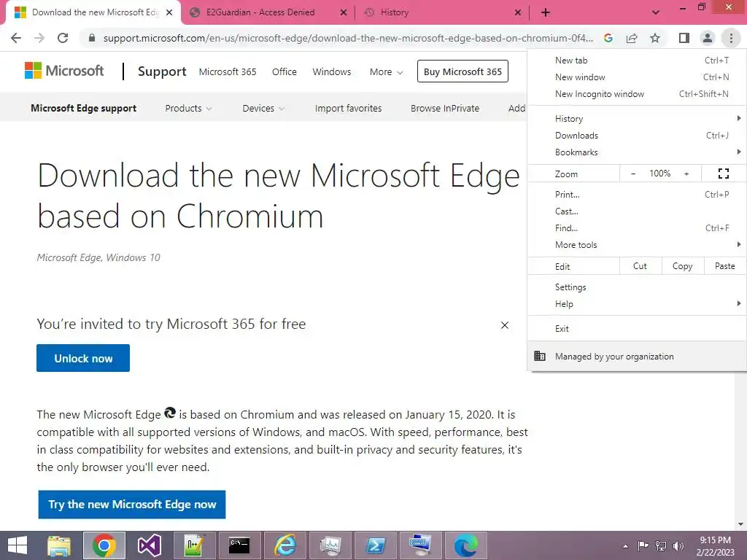Open File Explorer from taskbar
The height and width of the screenshot is (560, 747).
pyautogui.click(x=59, y=545)
